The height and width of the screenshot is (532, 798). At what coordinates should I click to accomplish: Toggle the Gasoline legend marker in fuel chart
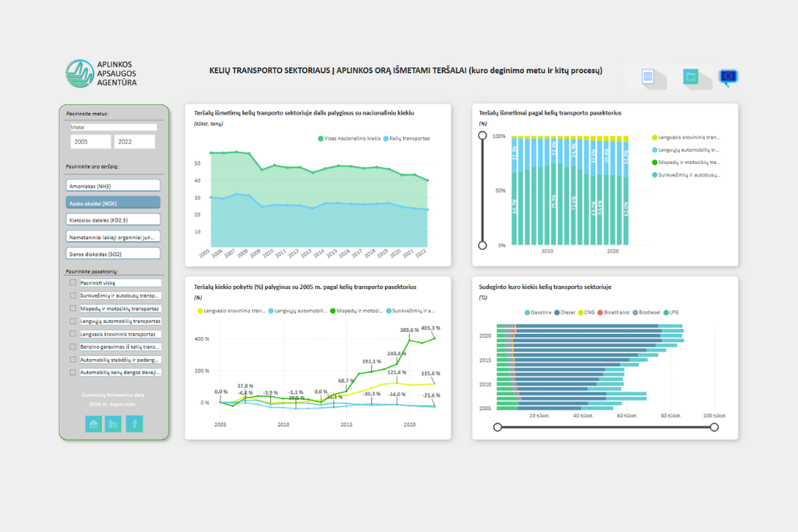coord(528,313)
